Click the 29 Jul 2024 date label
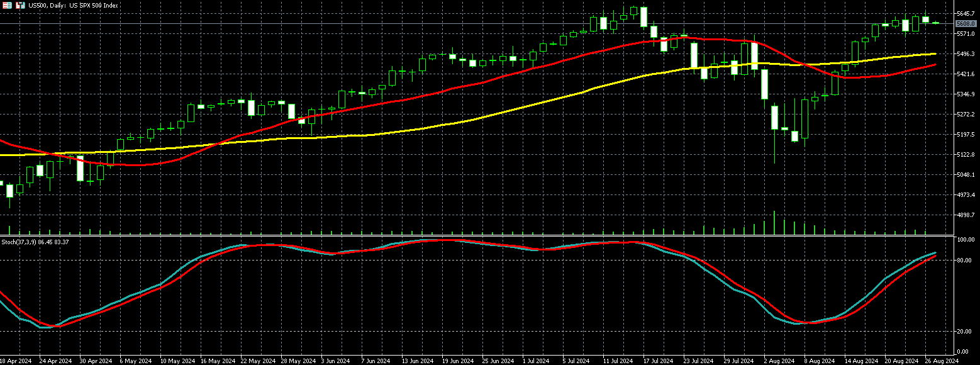 738,361
